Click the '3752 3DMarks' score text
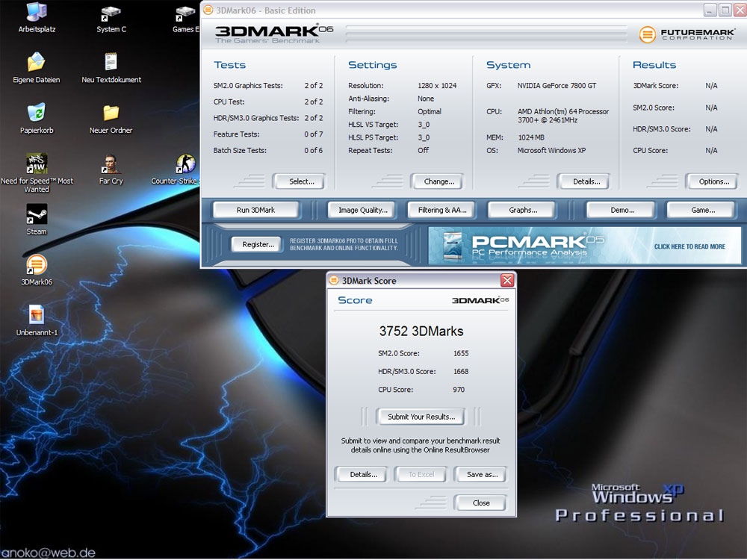This screenshot has height=560, width=747. coord(421,331)
